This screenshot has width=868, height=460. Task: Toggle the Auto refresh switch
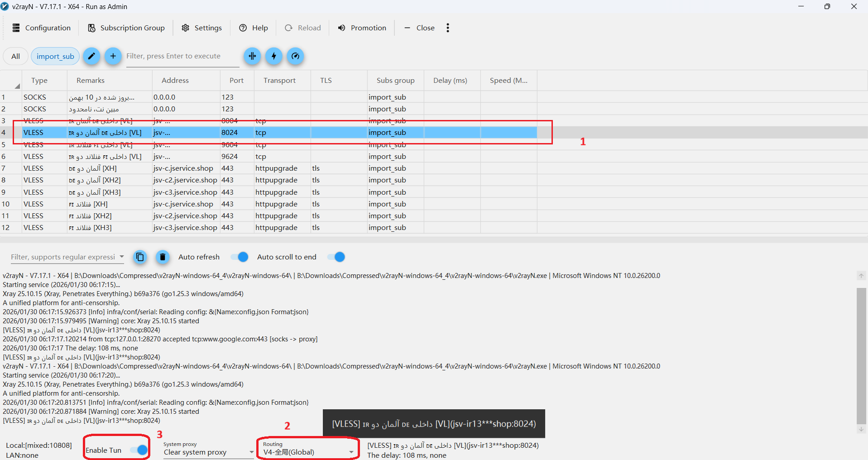point(240,257)
